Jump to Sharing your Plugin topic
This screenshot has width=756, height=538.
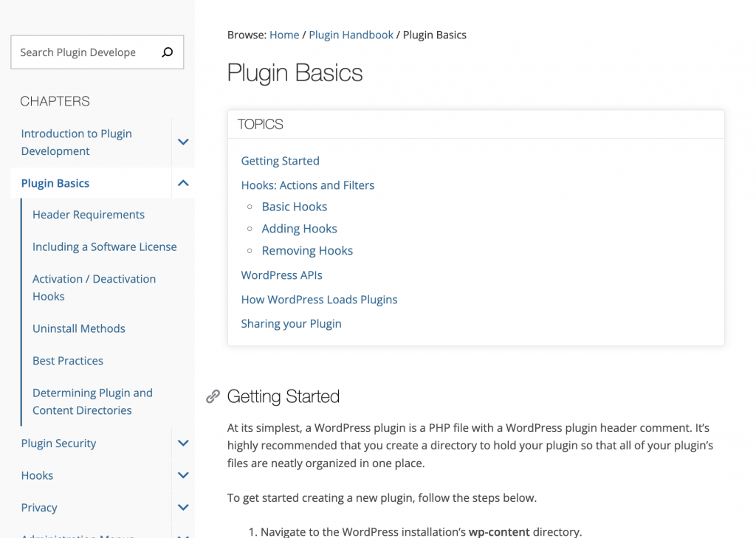pyautogui.click(x=291, y=324)
